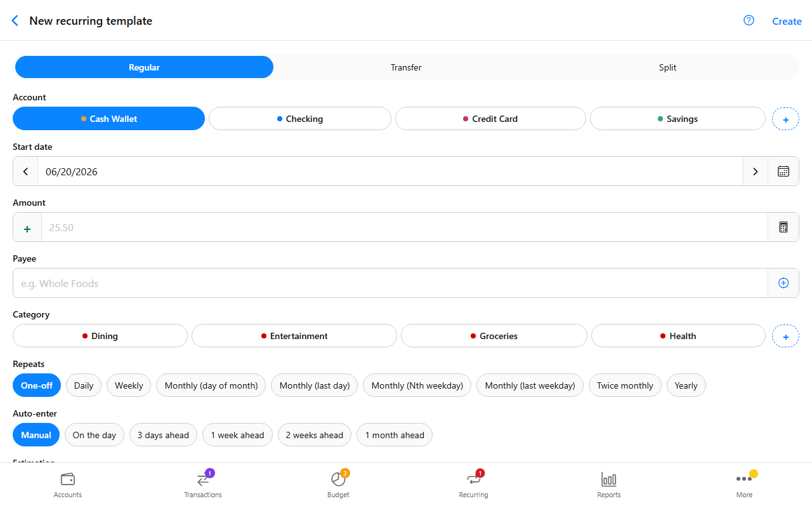Open the More menu in bottom navigation
812x508 pixels.
point(744,485)
